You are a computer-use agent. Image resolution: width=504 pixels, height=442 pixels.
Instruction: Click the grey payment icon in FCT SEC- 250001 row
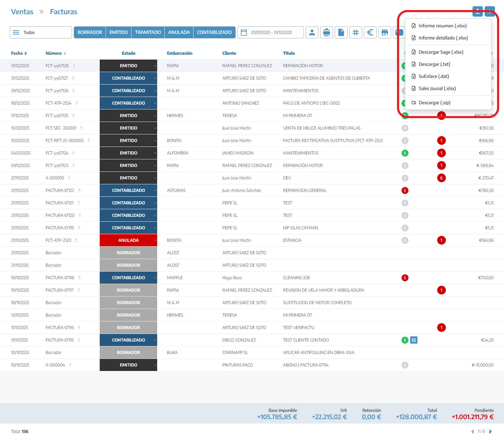405,128
